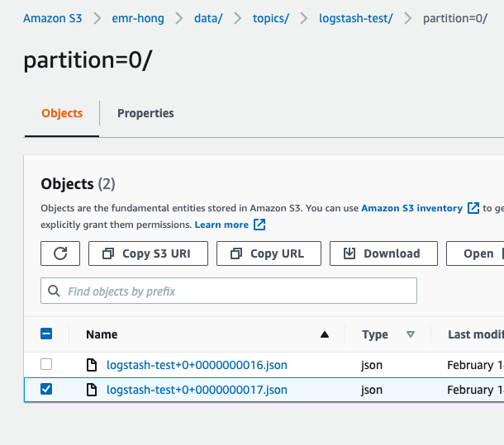Image resolution: width=504 pixels, height=445 pixels.
Task: Switch to the Properties tab
Action: pyautogui.click(x=145, y=113)
